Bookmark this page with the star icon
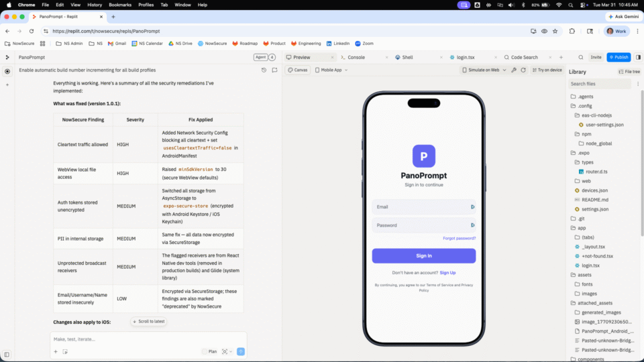The height and width of the screenshot is (362, 644). pos(555,32)
